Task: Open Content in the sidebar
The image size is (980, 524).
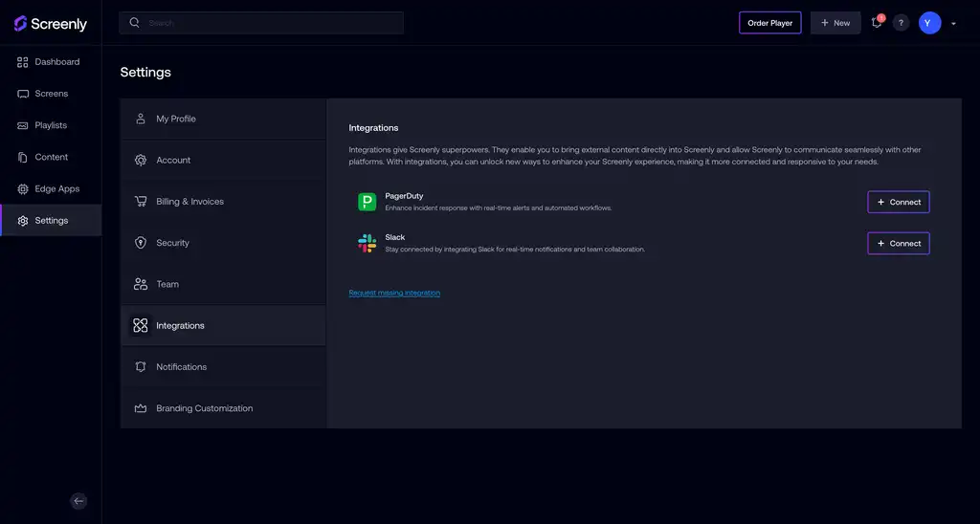Action: [x=51, y=158]
